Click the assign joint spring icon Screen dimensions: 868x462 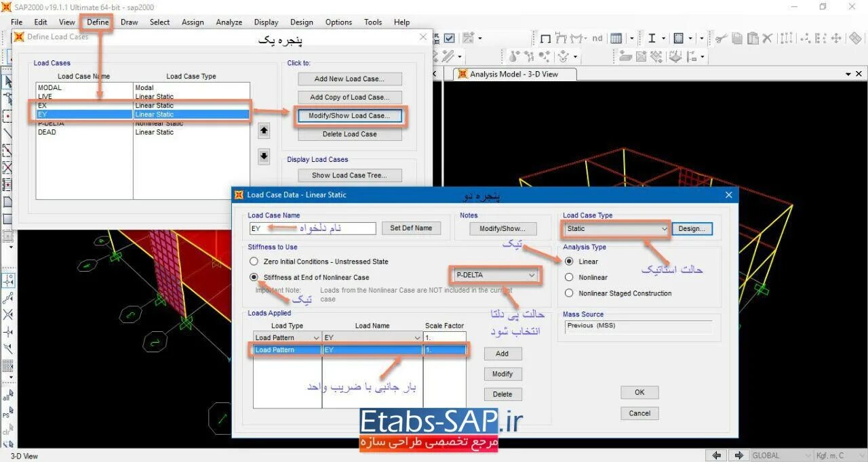pos(528,57)
